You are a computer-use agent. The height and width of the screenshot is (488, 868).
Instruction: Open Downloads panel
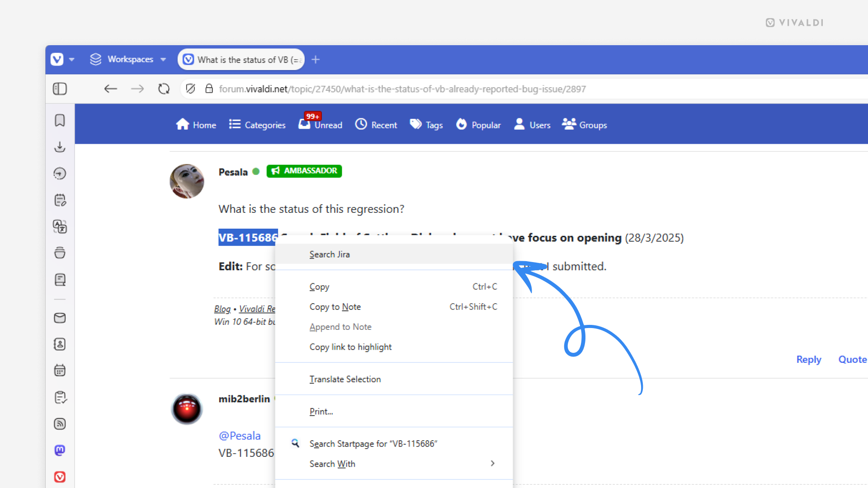click(60, 147)
